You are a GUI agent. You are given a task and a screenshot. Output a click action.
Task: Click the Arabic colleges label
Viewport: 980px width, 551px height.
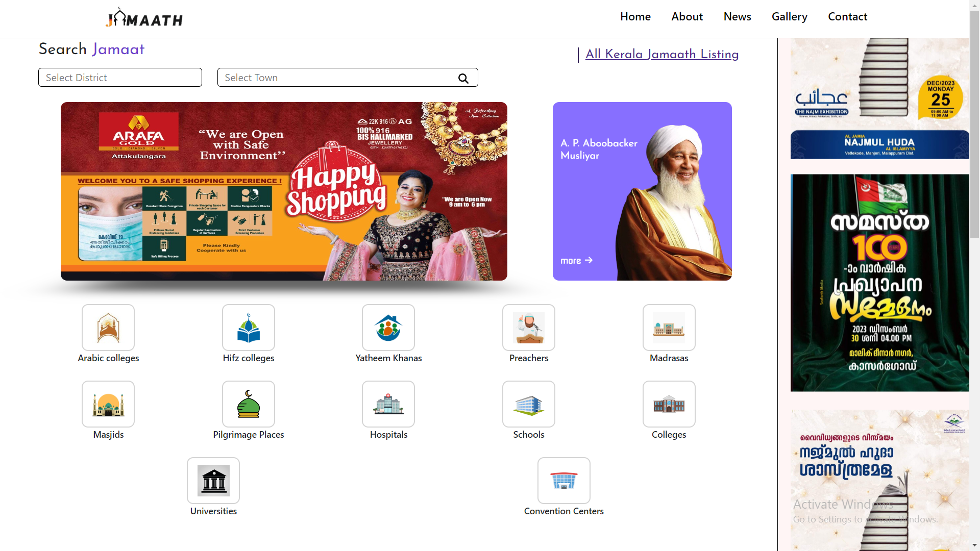pyautogui.click(x=108, y=358)
